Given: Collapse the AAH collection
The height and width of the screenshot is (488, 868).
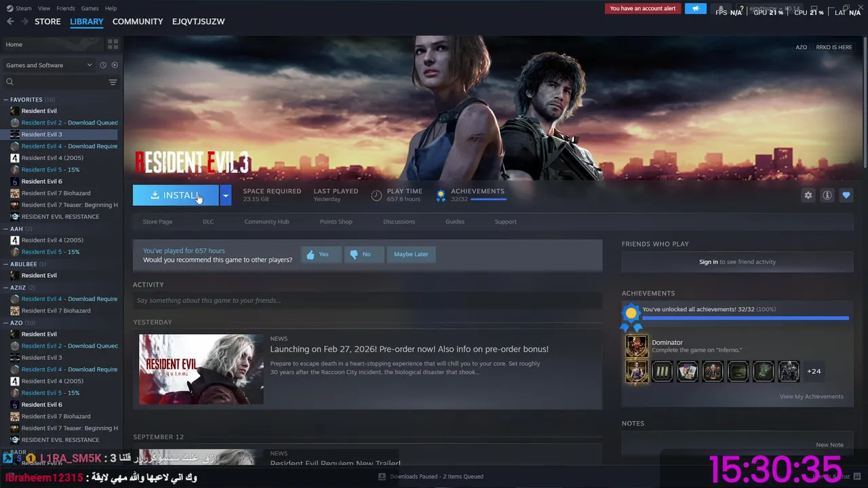Looking at the screenshot, I should coord(6,229).
